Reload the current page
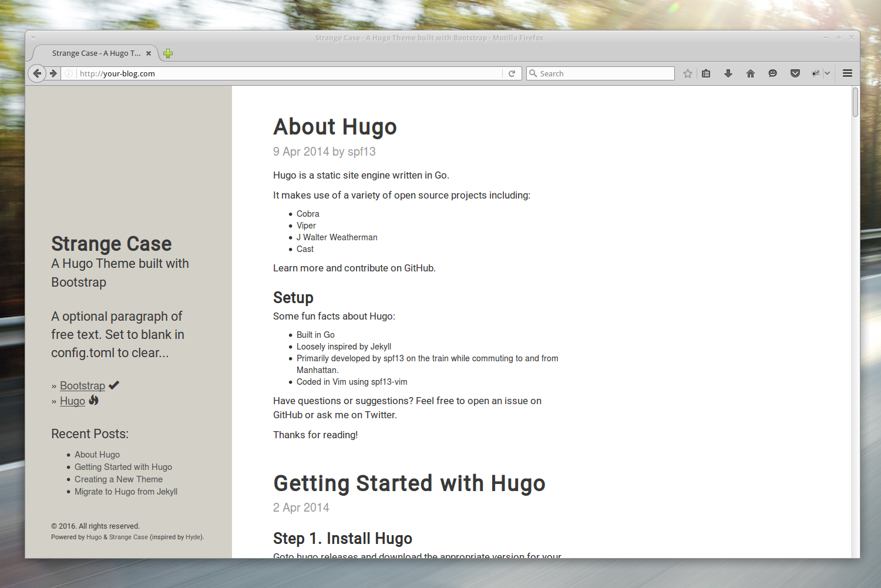The image size is (881, 588). pos(512,73)
